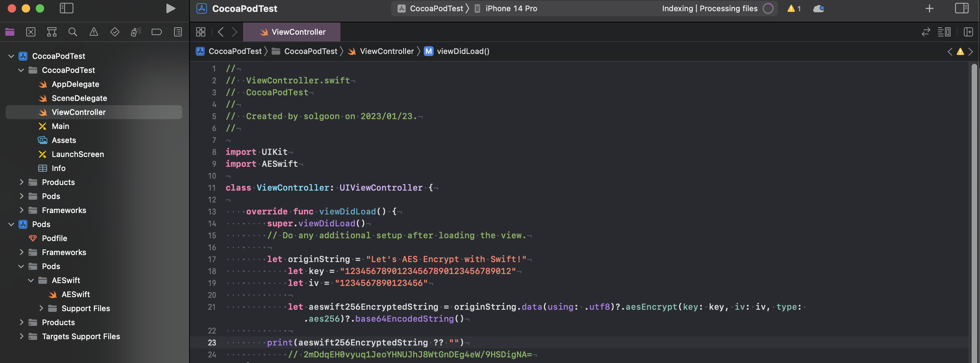Collapse the Pods folder containing AESwift
Screen dimensions: 980x363
[21, 266]
